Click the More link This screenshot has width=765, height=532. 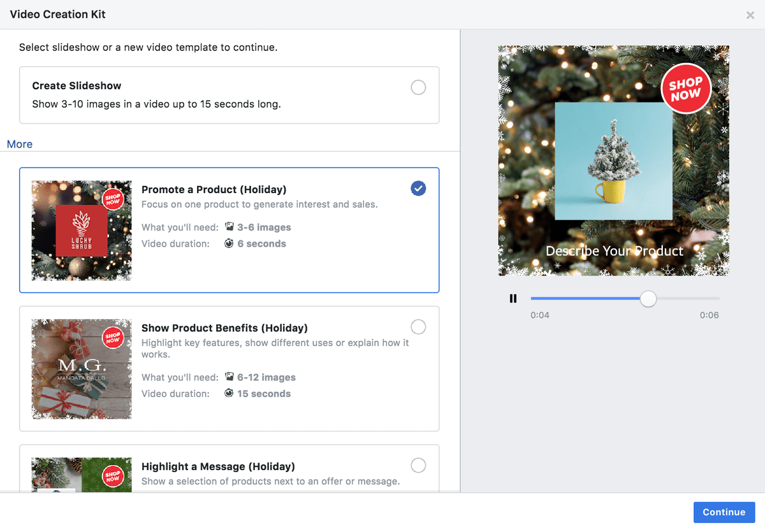tap(20, 144)
